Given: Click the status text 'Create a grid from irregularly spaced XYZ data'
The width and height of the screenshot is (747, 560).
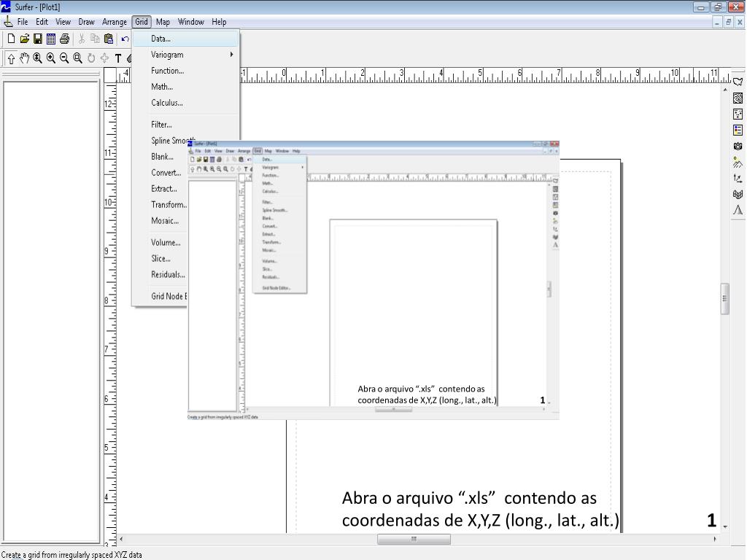Looking at the screenshot, I should tap(72, 555).
